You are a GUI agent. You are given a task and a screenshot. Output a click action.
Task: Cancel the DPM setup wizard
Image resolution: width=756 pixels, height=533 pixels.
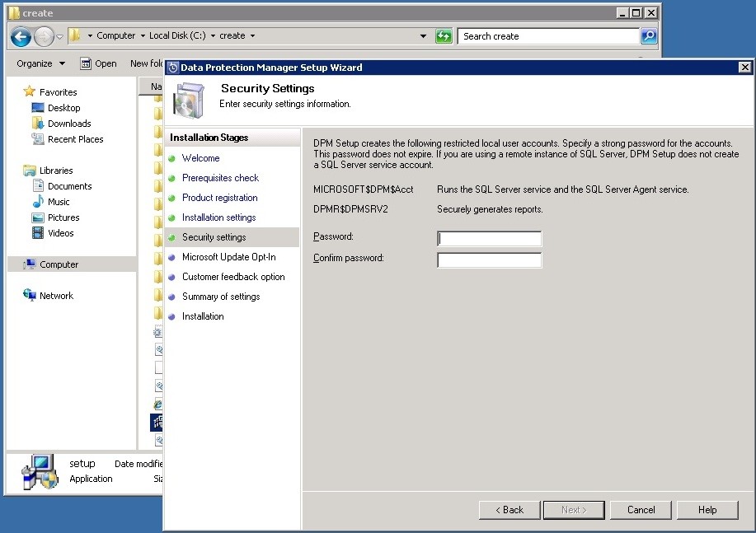click(641, 510)
